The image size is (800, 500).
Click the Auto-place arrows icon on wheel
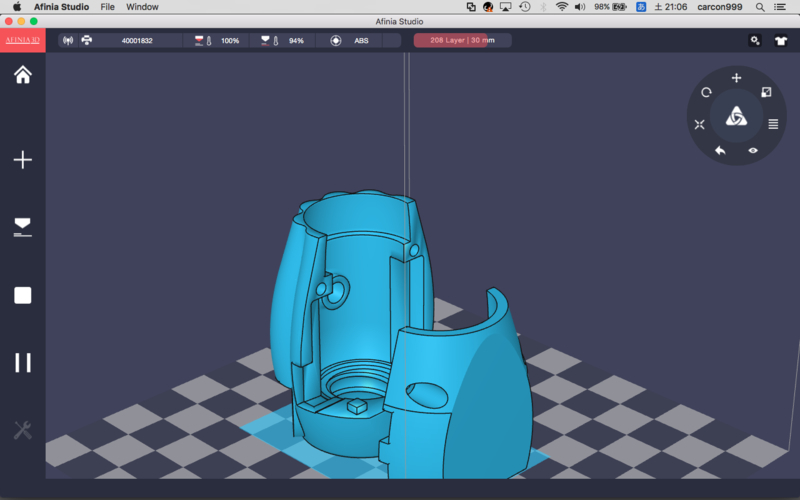point(699,124)
